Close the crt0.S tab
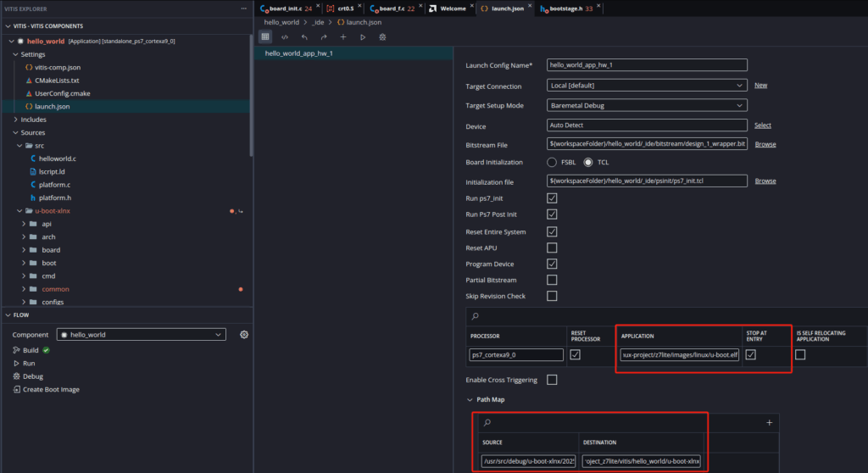 click(359, 6)
